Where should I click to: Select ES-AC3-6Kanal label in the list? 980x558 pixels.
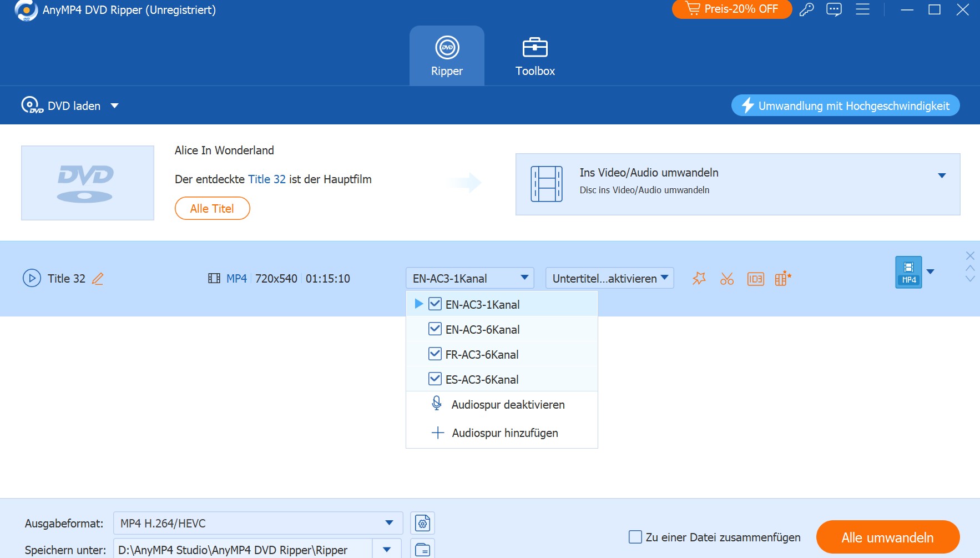pos(482,380)
